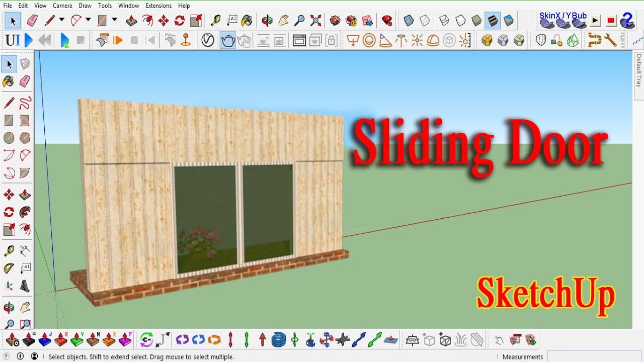Switch to Hidden Line style
This screenshot has height=362, width=644.
(x=460, y=21)
